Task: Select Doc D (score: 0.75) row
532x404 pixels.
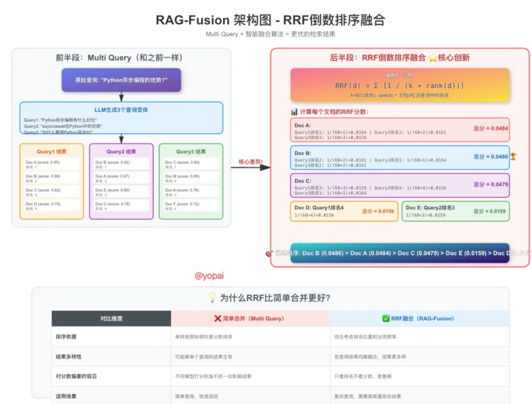Action: (x=51, y=206)
